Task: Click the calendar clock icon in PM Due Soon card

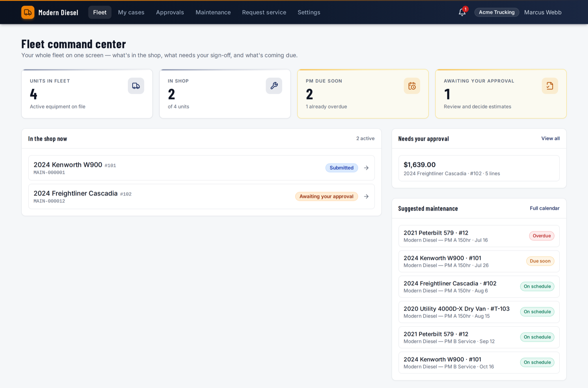Action: [412, 86]
